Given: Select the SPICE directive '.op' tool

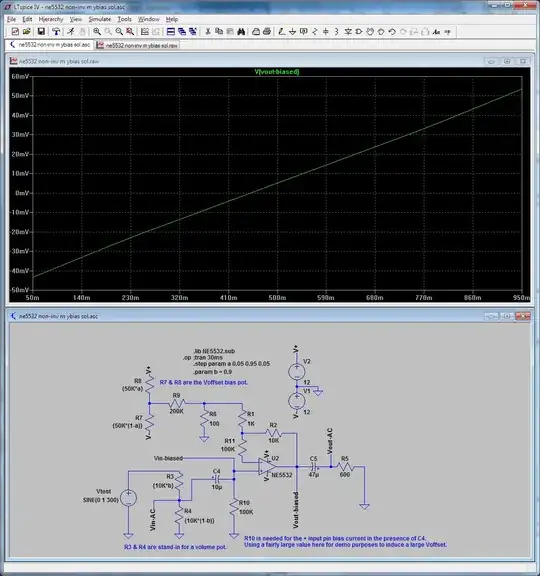Looking at the screenshot, I should 447,32.
